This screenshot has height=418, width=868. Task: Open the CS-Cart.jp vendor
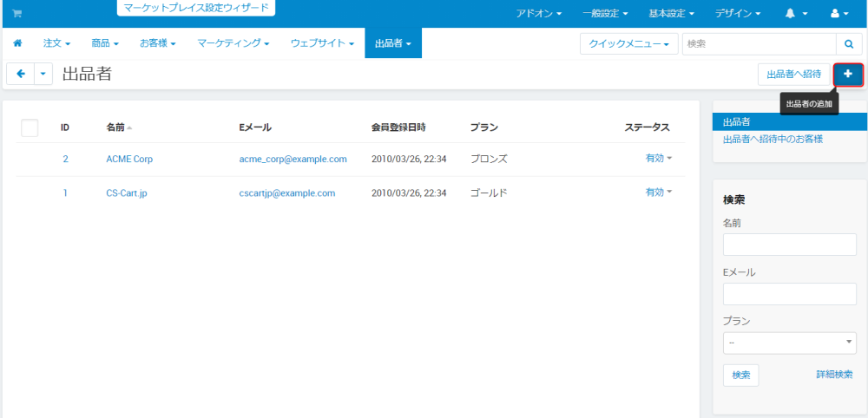coord(127,193)
